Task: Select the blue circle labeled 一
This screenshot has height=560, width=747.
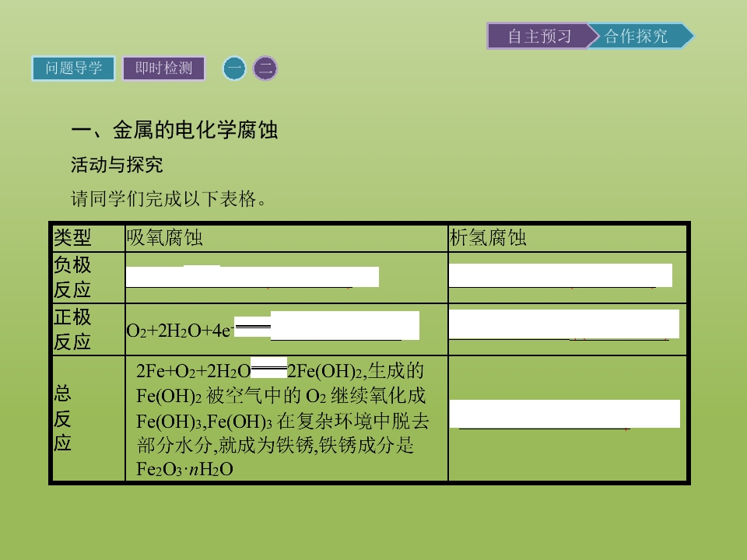Action: pyautogui.click(x=234, y=68)
